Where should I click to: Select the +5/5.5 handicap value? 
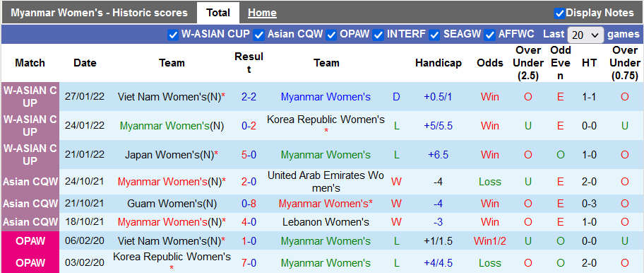(x=439, y=126)
